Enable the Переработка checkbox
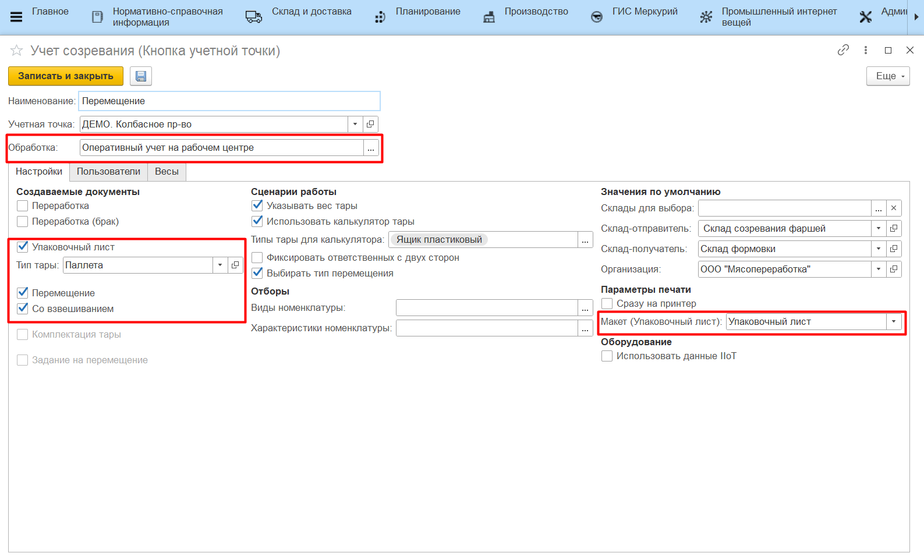This screenshot has width=924, height=560. coord(23,205)
